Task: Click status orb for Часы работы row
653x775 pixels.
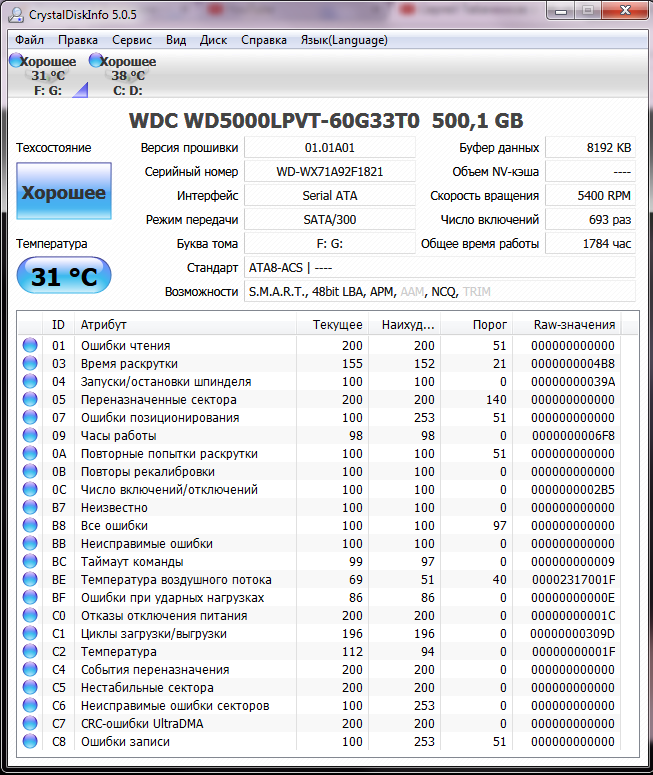Action: tap(30, 435)
